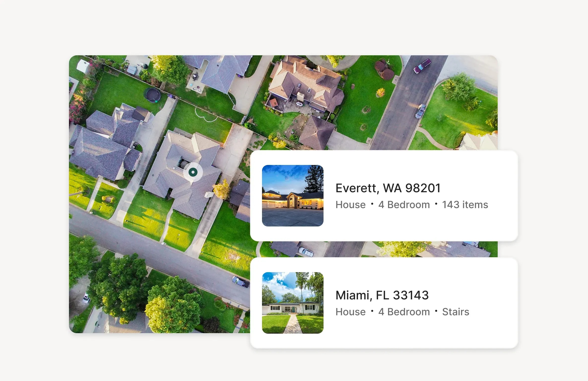Select the Miami, FL 33143 title
Screen dimensions: 588x381
coord(382,295)
